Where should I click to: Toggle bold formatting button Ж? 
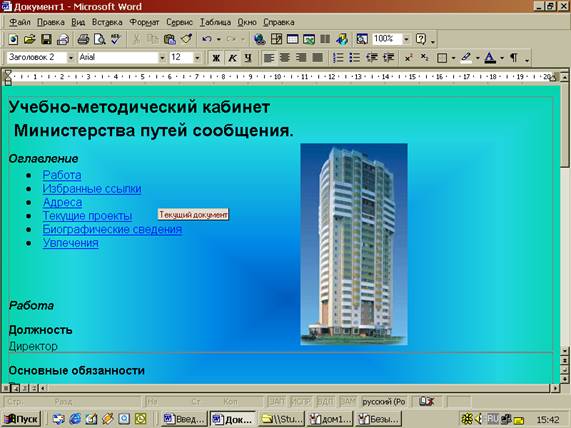216,58
